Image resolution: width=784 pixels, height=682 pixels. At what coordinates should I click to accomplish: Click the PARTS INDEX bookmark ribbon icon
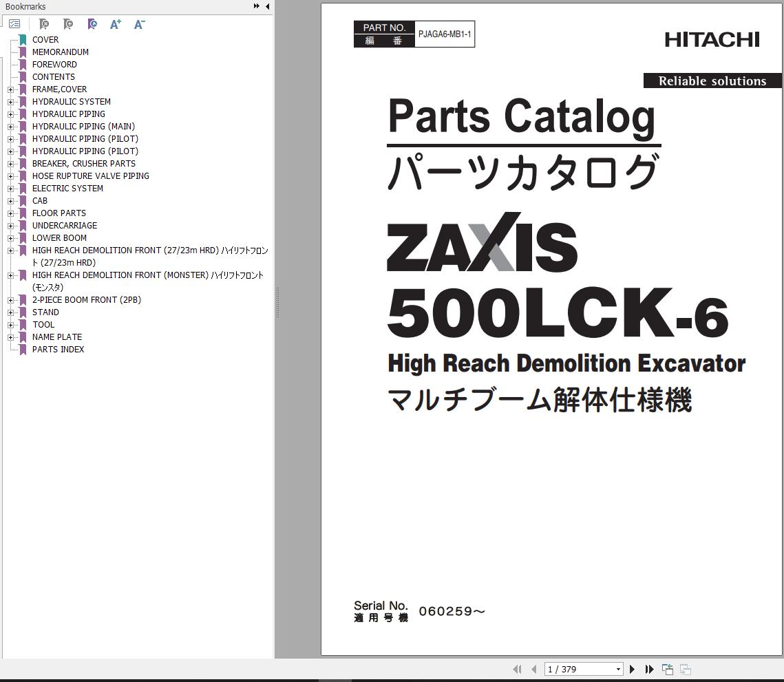tap(23, 350)
